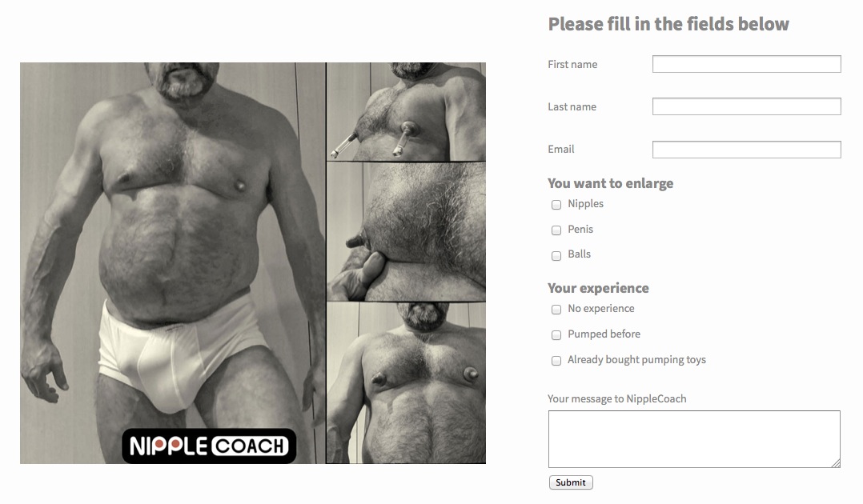The width and height of the screenshot is (863, 504).
Task: Open the middle right photo panel
Action: [x=406, y=231]
